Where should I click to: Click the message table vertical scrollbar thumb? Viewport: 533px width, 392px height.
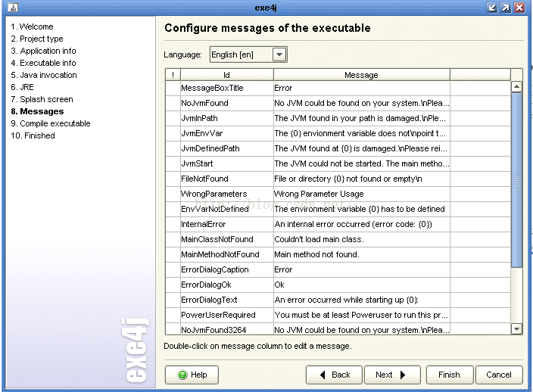(x=516, y=180)
